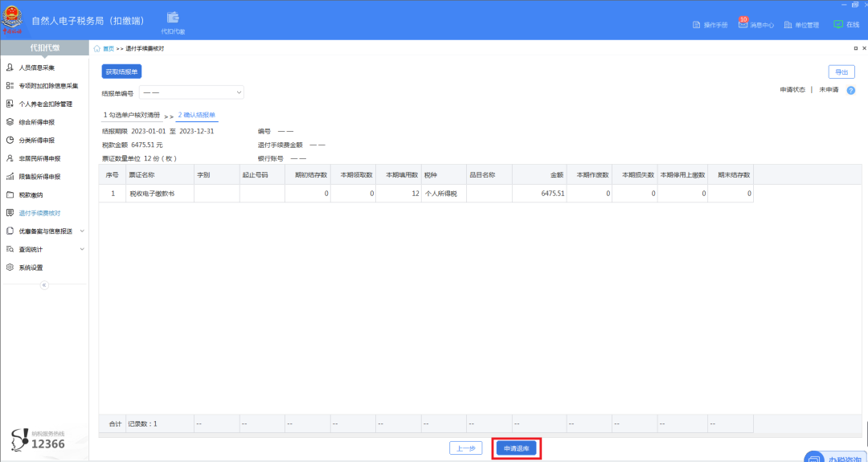The width and height of the screenshot is (868, 462).
Task: Click the tax bureau emblem logo
Action: pos(11,19)
